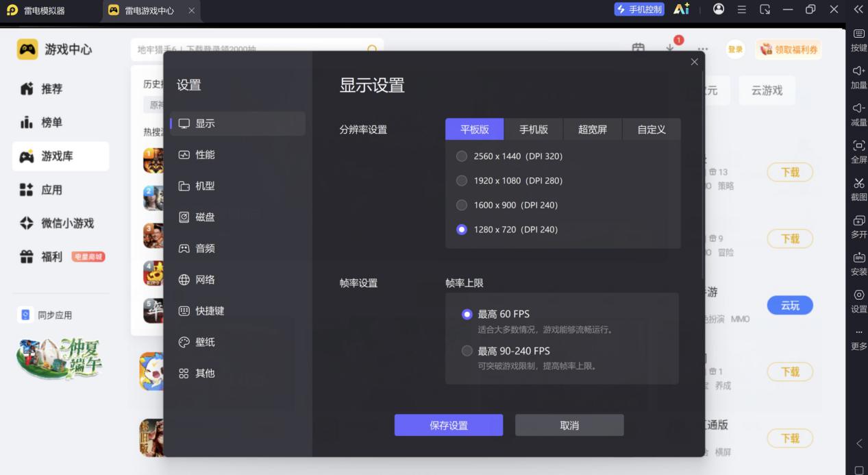Close the settings dialog with X
Screen dimensions: 868x475
(694, 62)
